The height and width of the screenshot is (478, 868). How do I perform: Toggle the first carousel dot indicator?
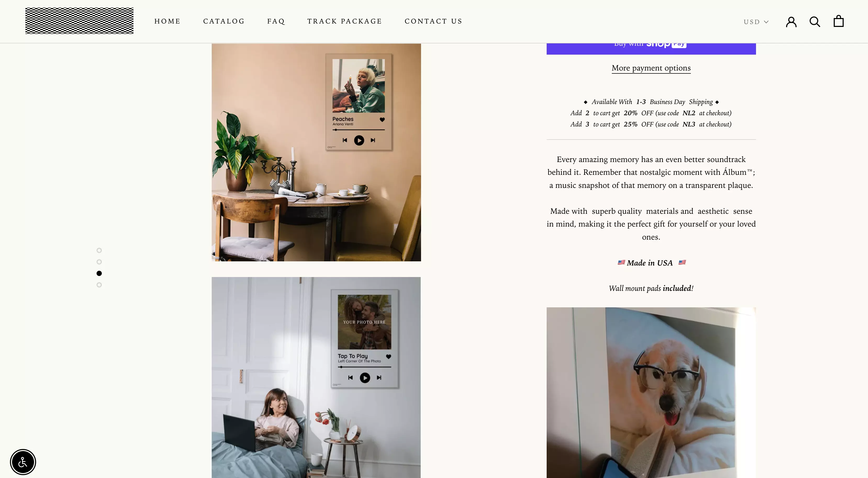(98, 250)
